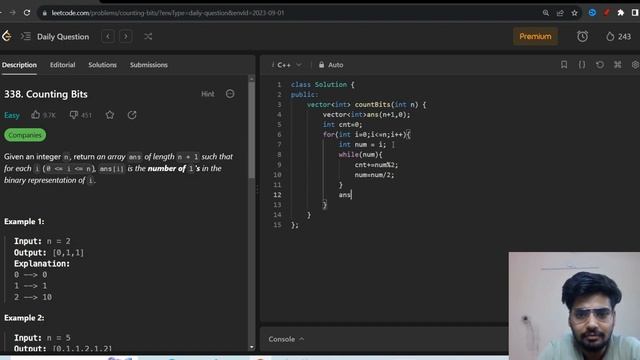The image size is (640, 360).
Task: Click the webcam video overlay thumbnail
Action: click(574, 306)
